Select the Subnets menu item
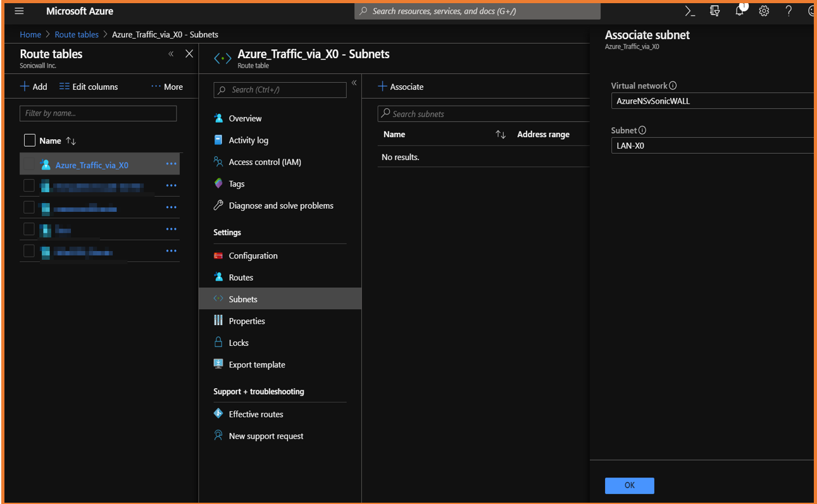Viewport: 817px width, 504px height. 280,298
